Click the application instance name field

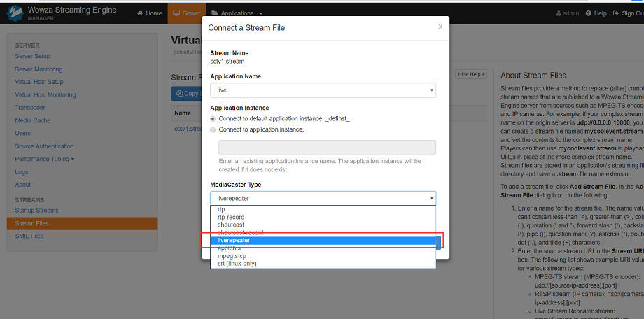tap(327, 148)
